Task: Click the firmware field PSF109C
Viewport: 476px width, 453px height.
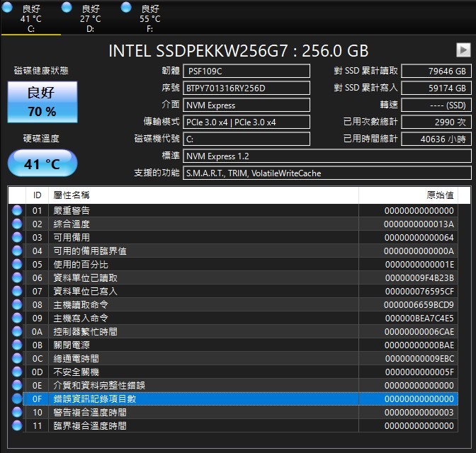Action: (246, 71)
